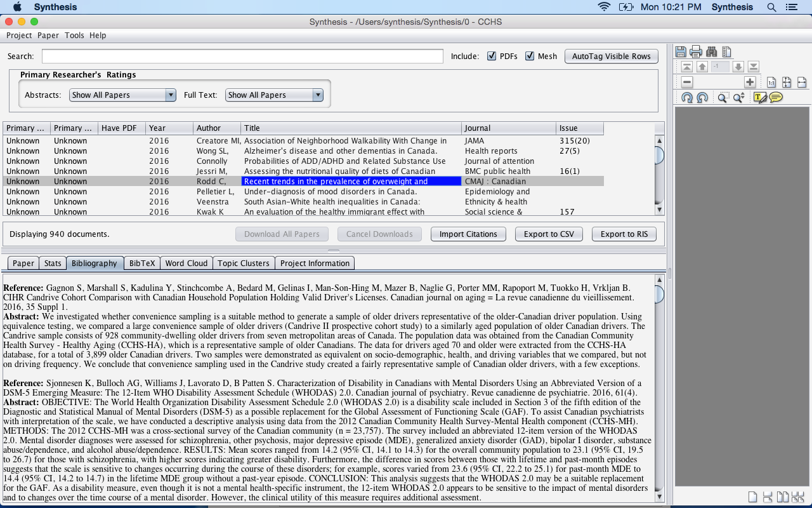Jump to first PDF page
This screenshot has height=508, width=812.
point(687,67)
